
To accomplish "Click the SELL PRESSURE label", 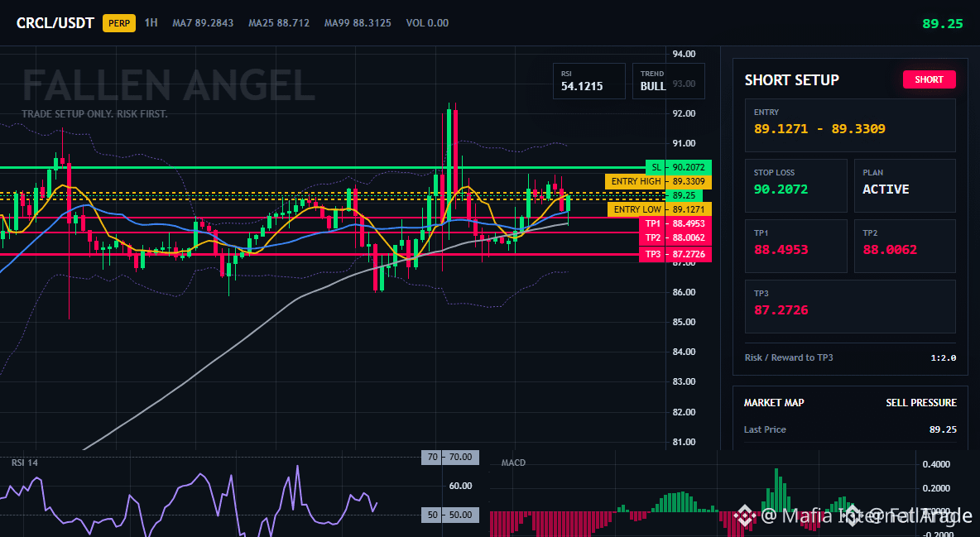I will 921,403.
